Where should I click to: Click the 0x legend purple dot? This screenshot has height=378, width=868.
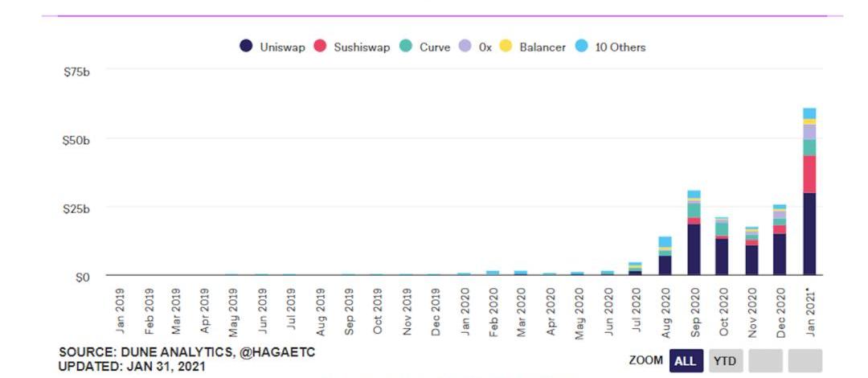click(465, 47)
